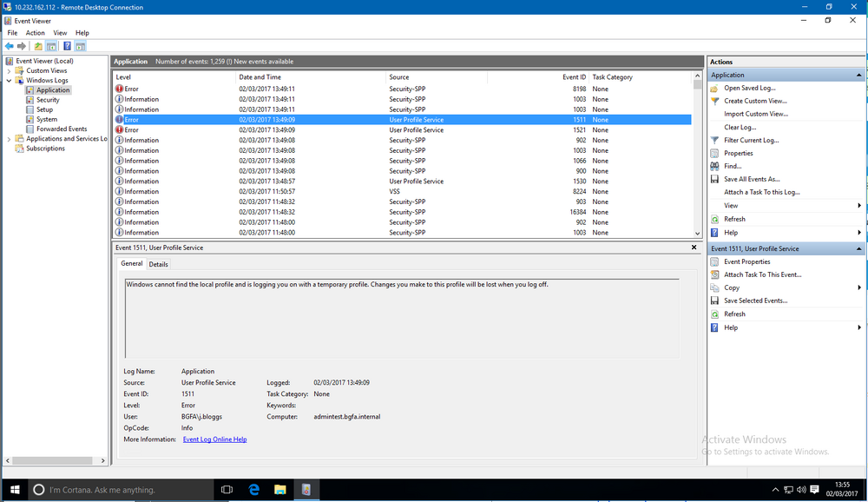The width and height of the screenshot is (868, 502).
Task: Toggle the Show/Hide Action Pane toolbar icon
Action: coord(80,46)
